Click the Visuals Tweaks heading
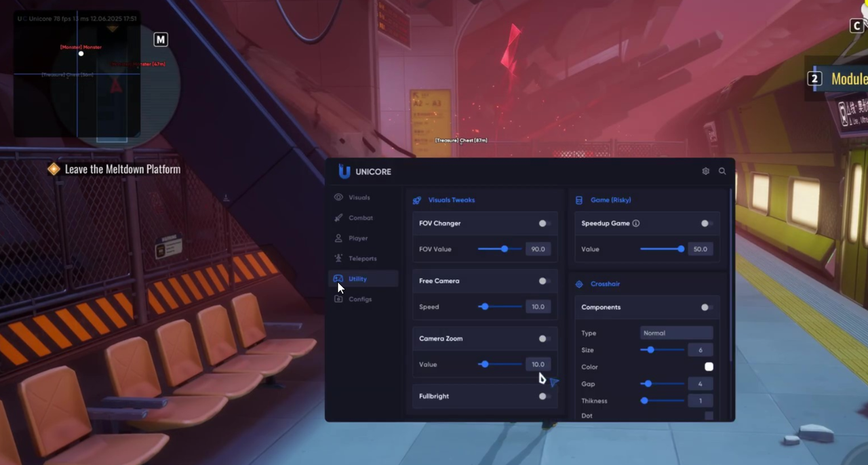 [452, 200]
